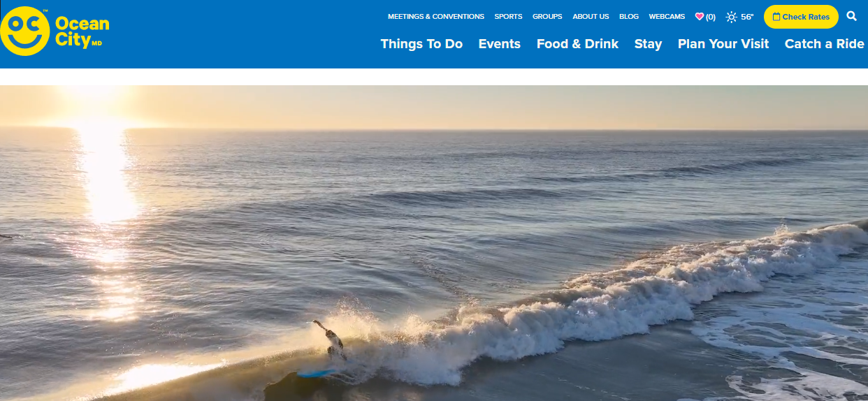This screenshot has width=868, height=401.
Task: Expand the Stay menu
Action: pos(648,44)
